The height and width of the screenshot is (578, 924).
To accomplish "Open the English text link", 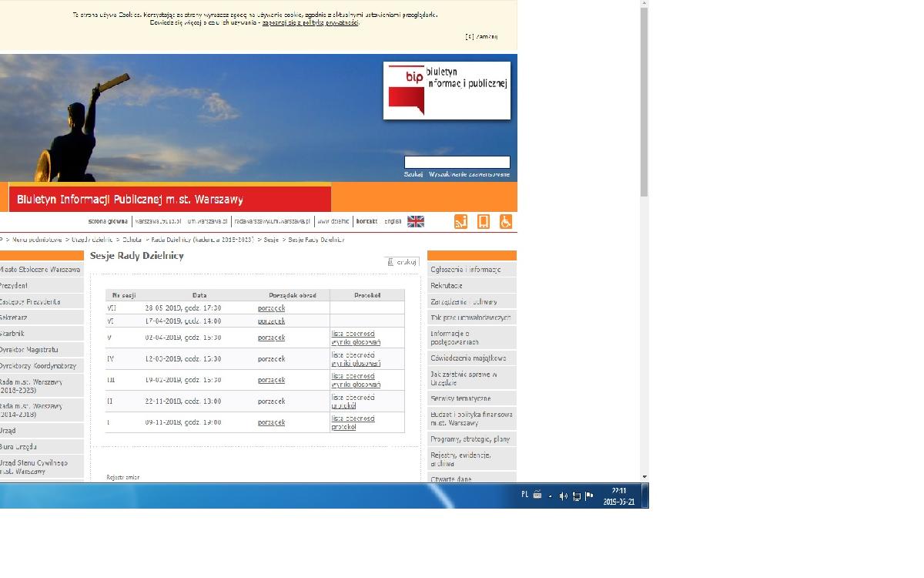I will point(393,221).
